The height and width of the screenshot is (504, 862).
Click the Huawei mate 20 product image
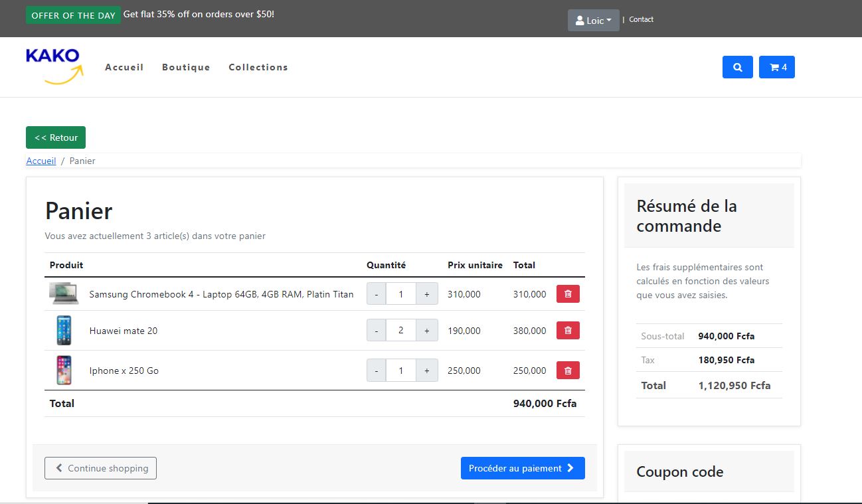click(64, 331)
